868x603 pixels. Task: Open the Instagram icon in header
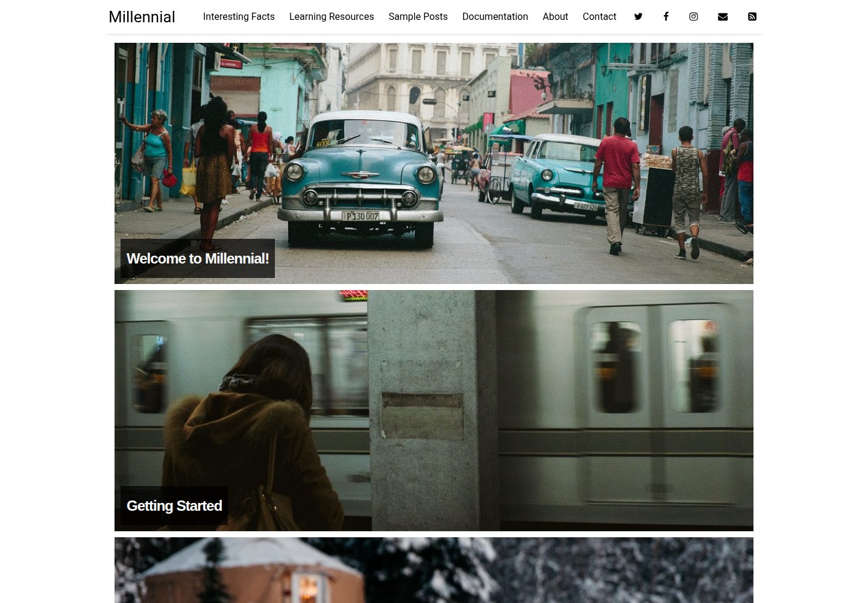pyautogui.click(x=694, y=17)
